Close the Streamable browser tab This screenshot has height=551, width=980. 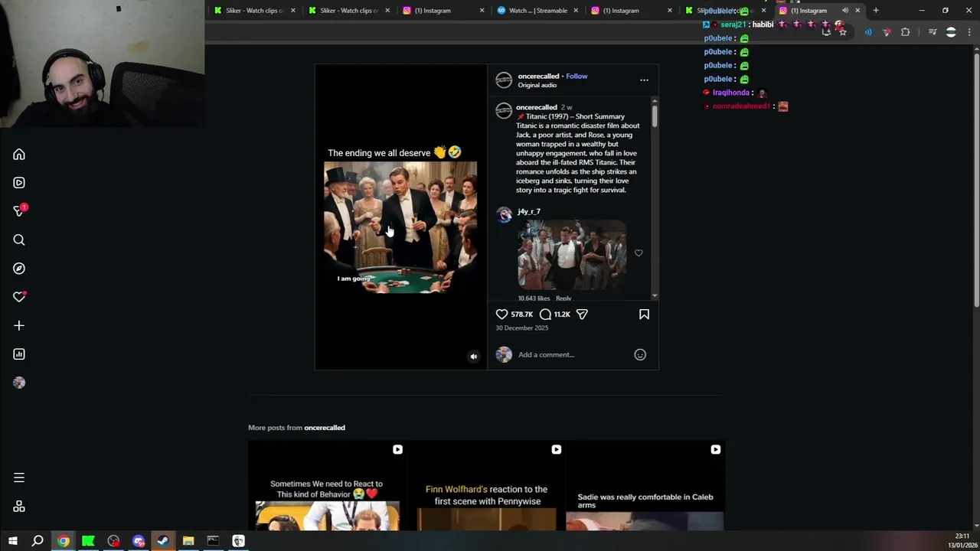coord(576,11)
